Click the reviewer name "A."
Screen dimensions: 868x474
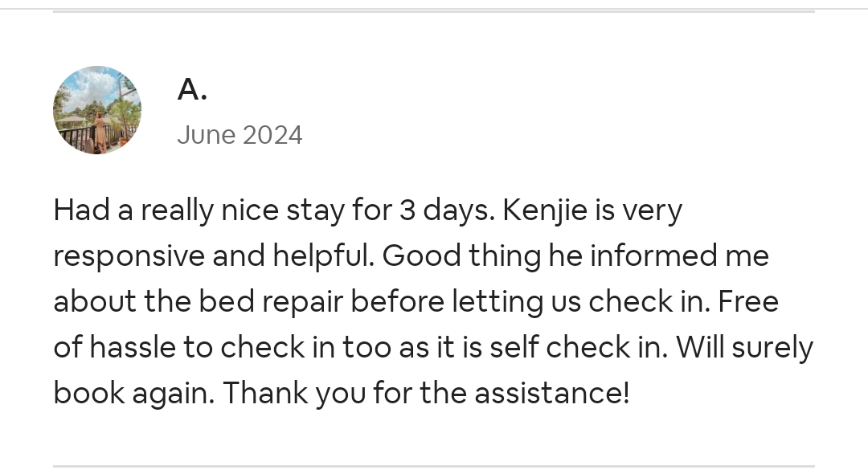tap(192, 89)
